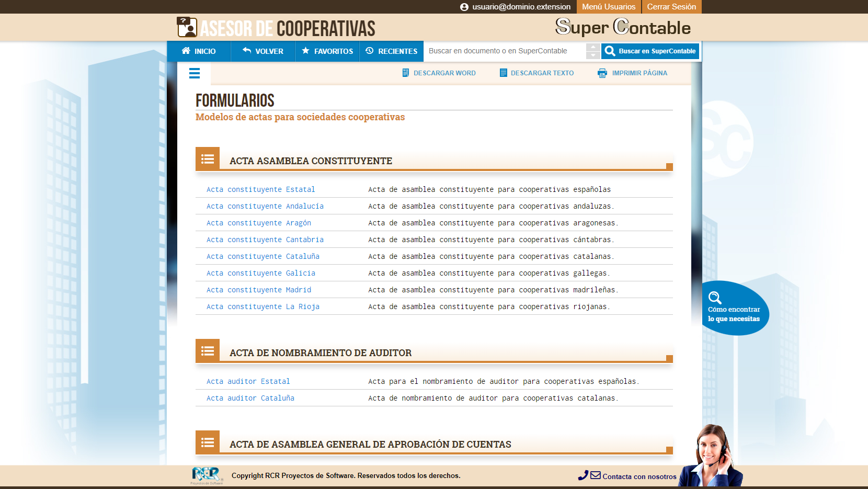Click the clock icon in Recientes
Image resolution: width=868 pixels, height=489 pixels.
[370, 51]
